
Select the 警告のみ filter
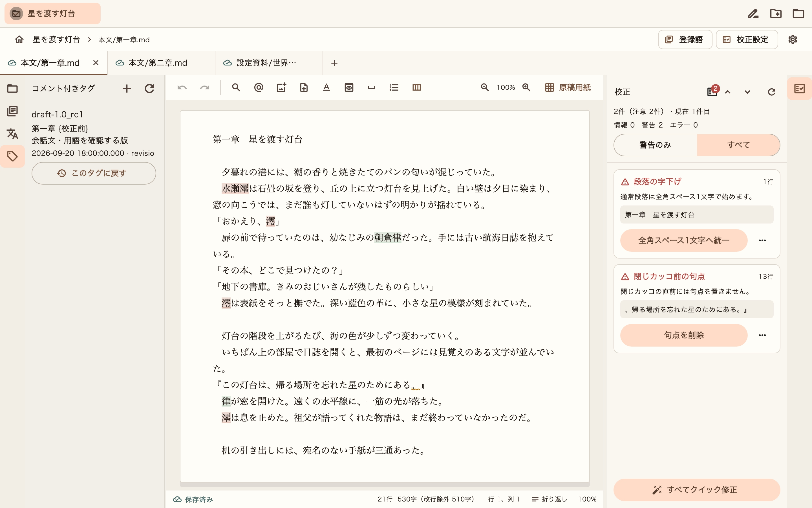(655, 145)
